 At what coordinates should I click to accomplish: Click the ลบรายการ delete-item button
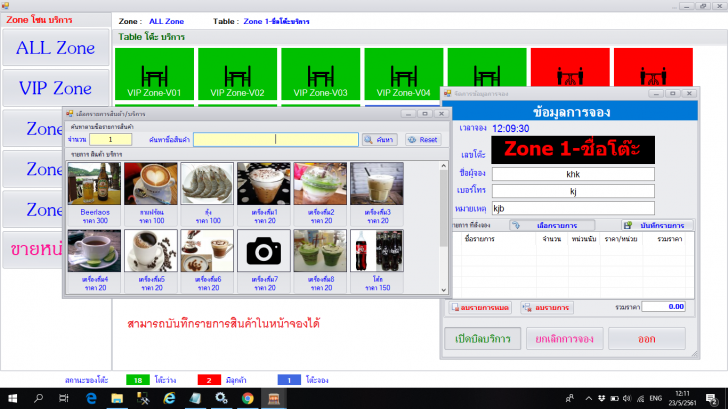(x=547, y=307)
